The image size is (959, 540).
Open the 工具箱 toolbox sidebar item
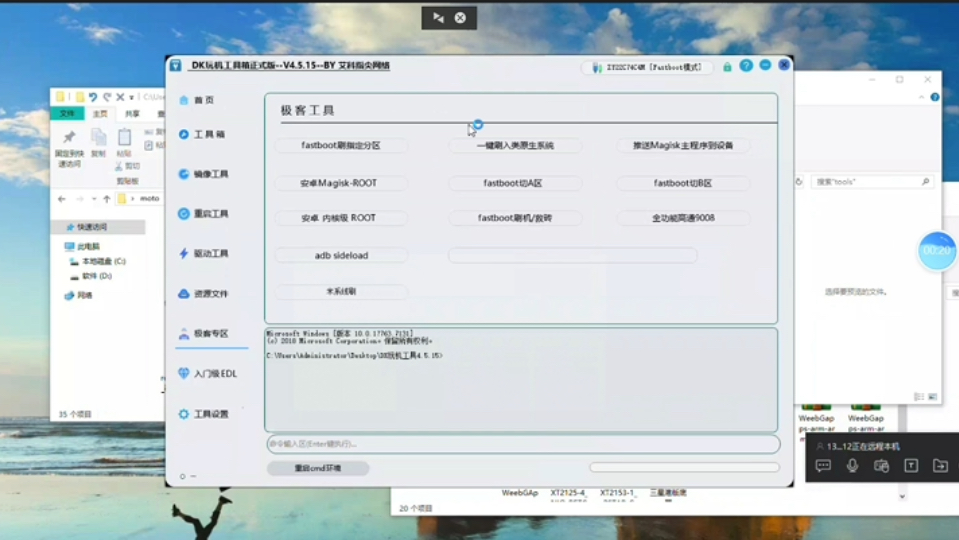[x=202, y=135]
